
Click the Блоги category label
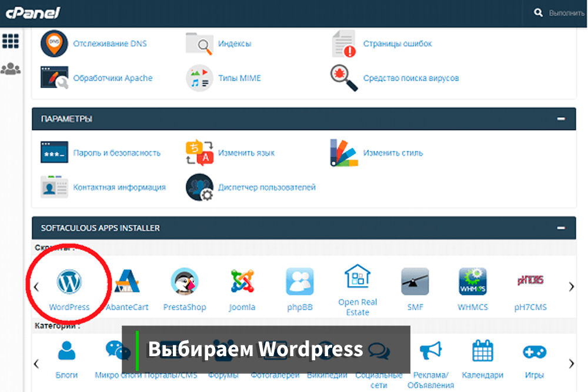(67, 375)
